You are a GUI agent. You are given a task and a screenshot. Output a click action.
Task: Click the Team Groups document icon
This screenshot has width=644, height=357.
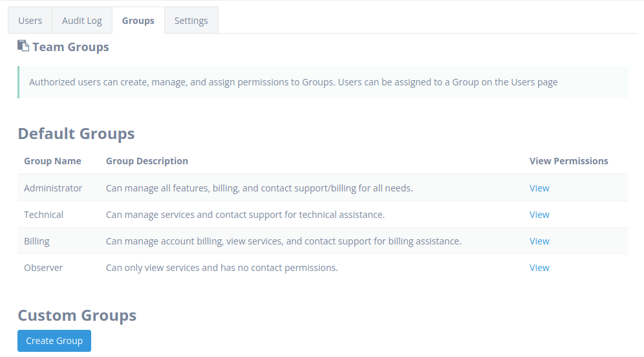tap(23, 46)
